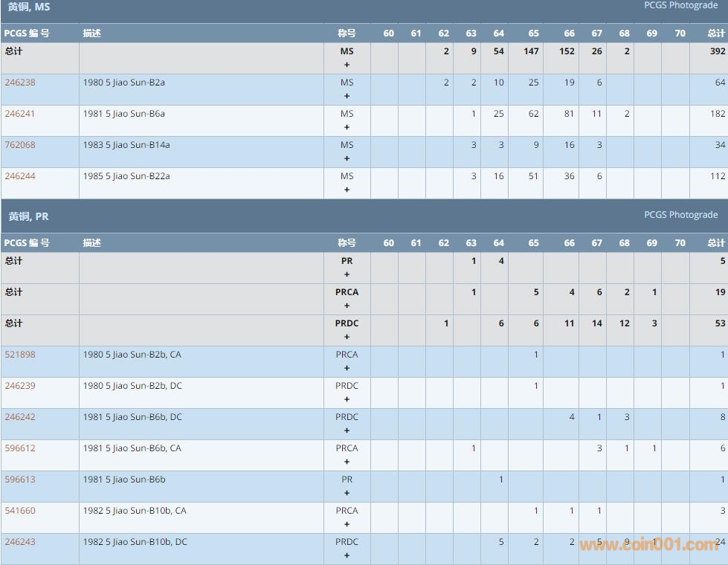Open PCGS number 246238 link
This screenshot has width=728, height=565.
20,83
